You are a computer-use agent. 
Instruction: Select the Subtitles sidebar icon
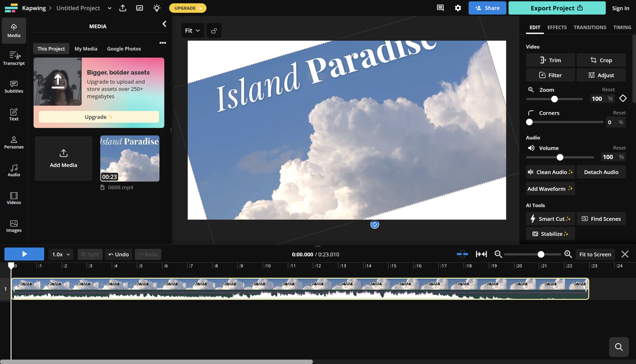pos(13,87)
